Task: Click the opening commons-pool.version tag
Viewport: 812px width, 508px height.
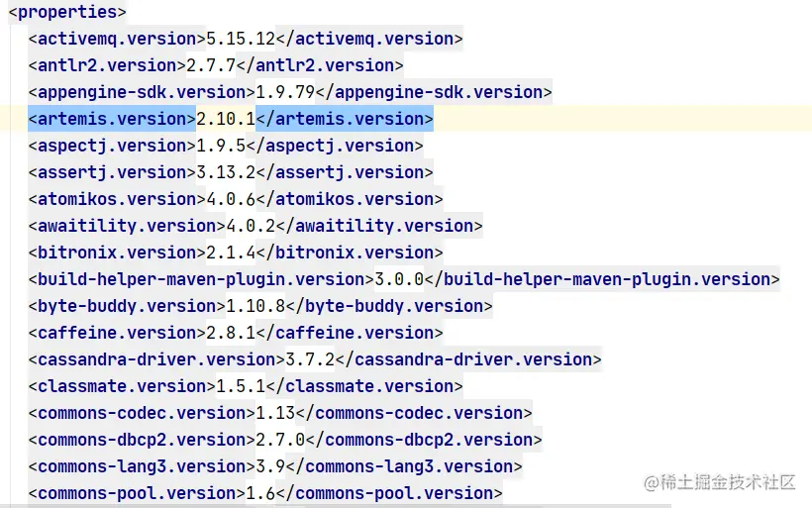Action: 132,494
